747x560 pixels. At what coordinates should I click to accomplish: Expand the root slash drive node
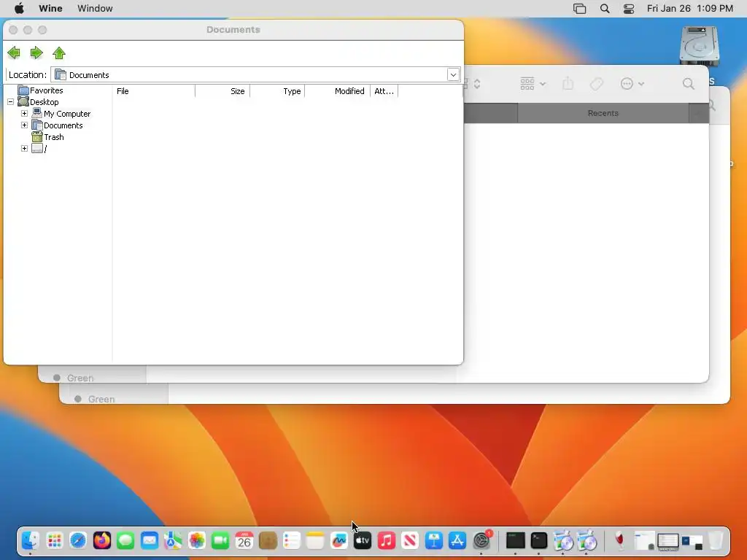coord(24,149)
